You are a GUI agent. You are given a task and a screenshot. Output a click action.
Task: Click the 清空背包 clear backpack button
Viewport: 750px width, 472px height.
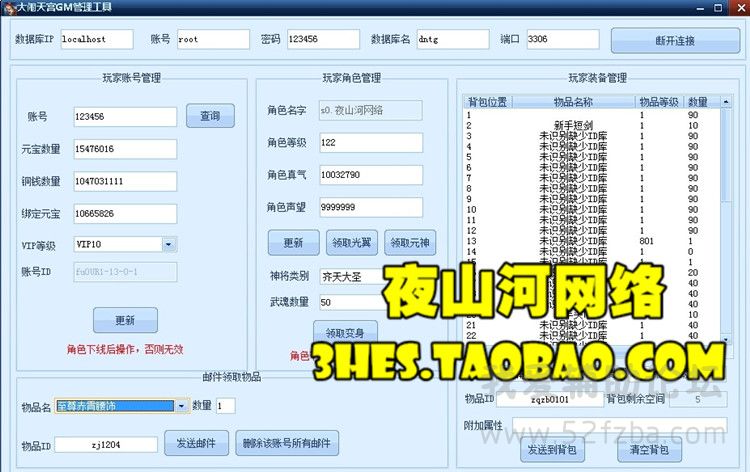[x=649, y=450]
